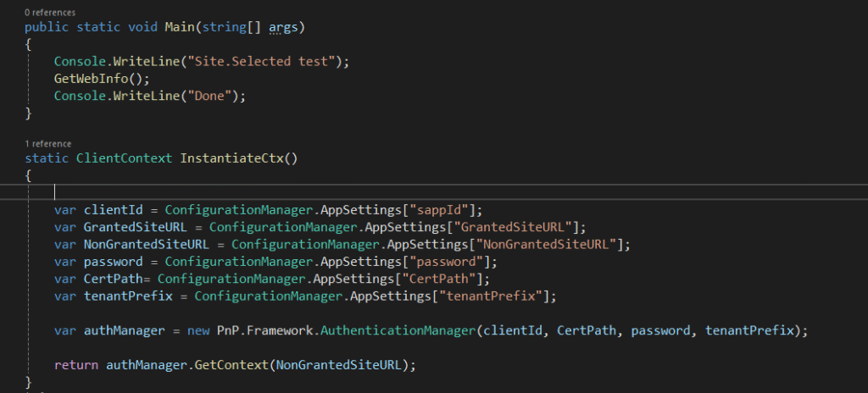
Task: Click the AuthenticationManager class name
Action: point(398,331)
